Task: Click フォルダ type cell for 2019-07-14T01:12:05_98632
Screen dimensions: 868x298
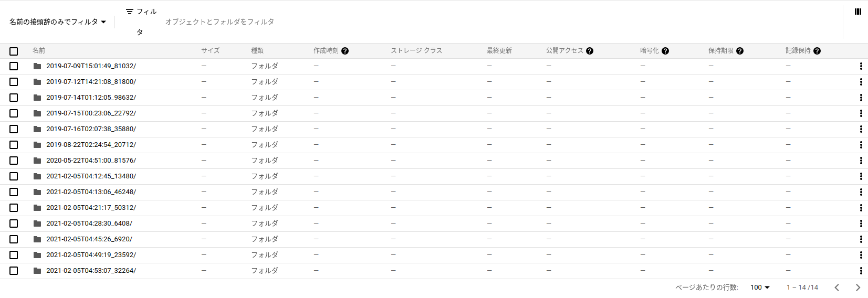Action: coord(265,98)
